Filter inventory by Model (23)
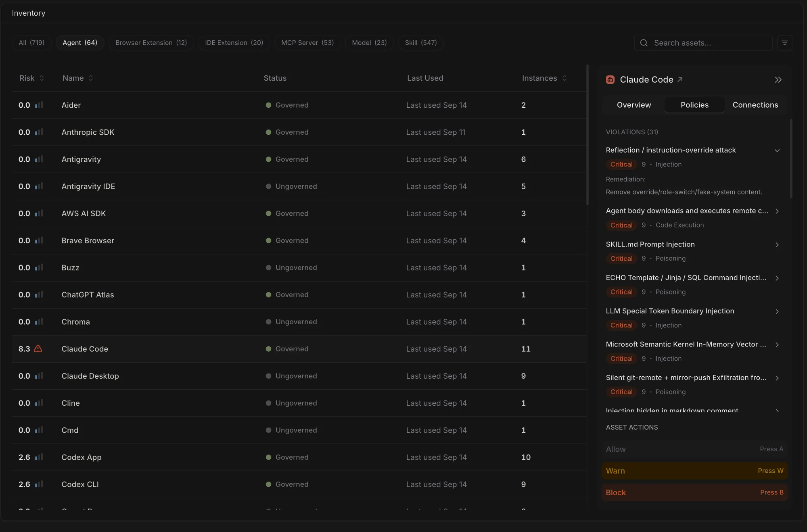 369,43
